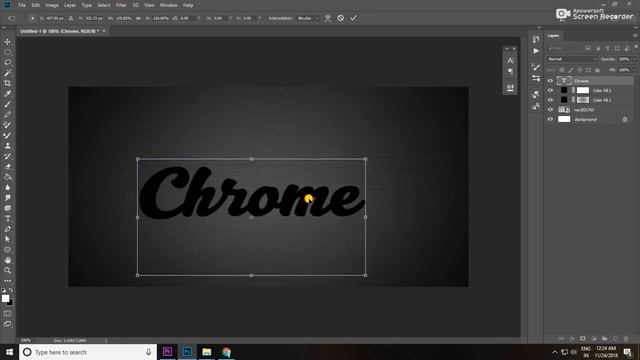Open the Windows Start menu
The image size is (640, 360).
9,352
